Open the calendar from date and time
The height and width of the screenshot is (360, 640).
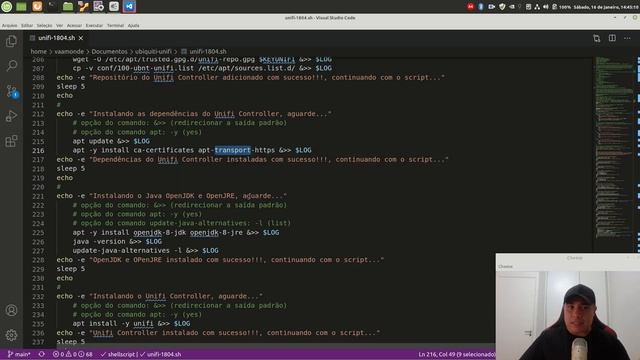click(606, 7)
